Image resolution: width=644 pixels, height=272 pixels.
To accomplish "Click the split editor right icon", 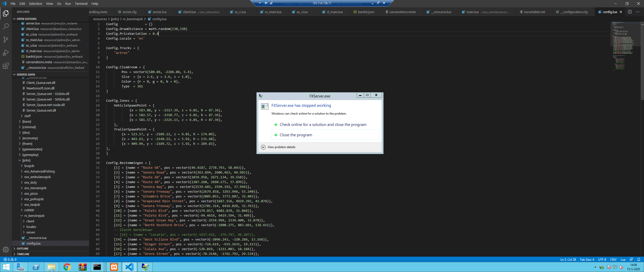I will [x=630, y=12].
